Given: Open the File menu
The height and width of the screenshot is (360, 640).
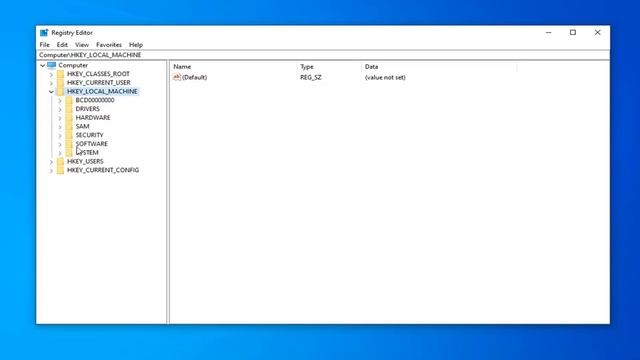Looking at the screenshot, I should [44, 45].
